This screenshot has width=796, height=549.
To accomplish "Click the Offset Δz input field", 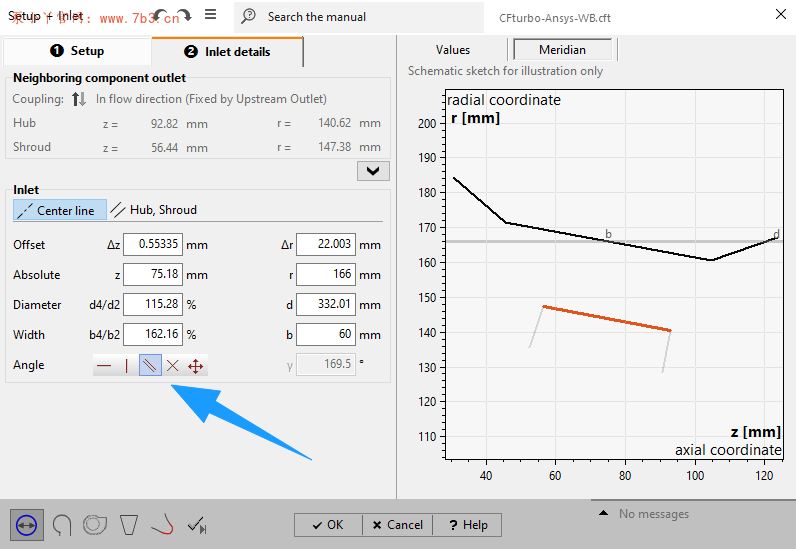I will click(153, 244).
